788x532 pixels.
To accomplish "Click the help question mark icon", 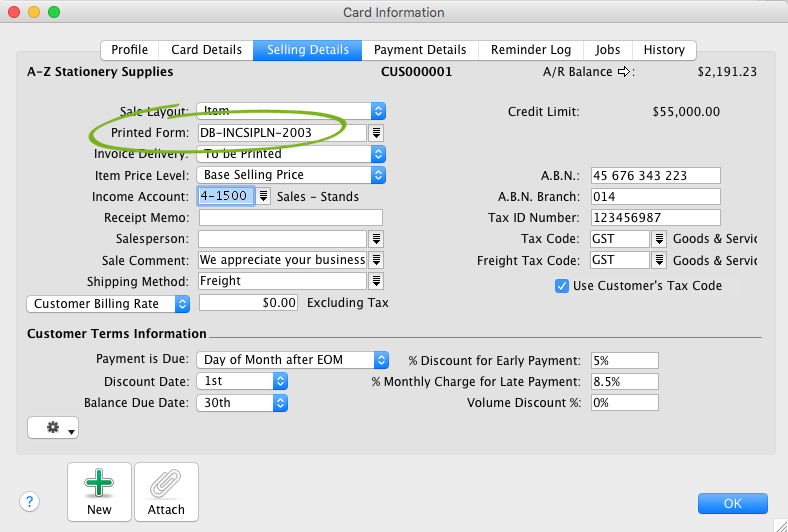I will tap(29, 502).
